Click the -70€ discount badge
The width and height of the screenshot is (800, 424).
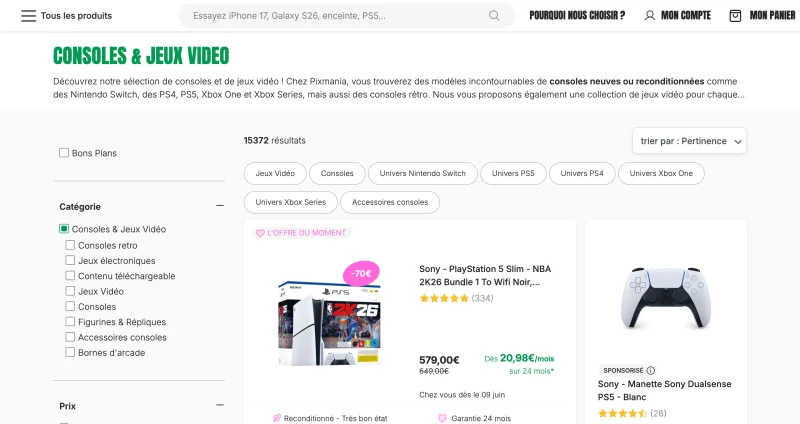tap(361, 273)
